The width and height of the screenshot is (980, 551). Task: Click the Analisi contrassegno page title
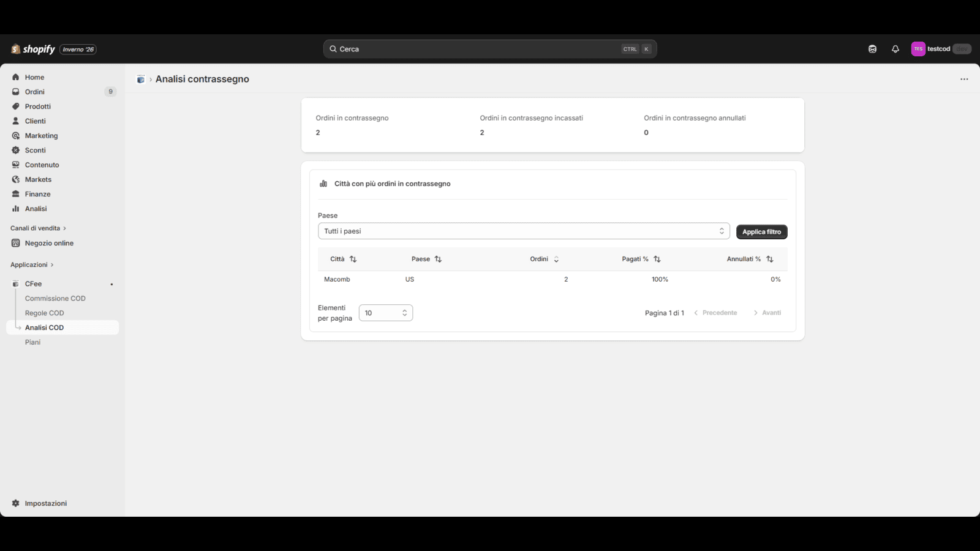[x=202, y=79]
